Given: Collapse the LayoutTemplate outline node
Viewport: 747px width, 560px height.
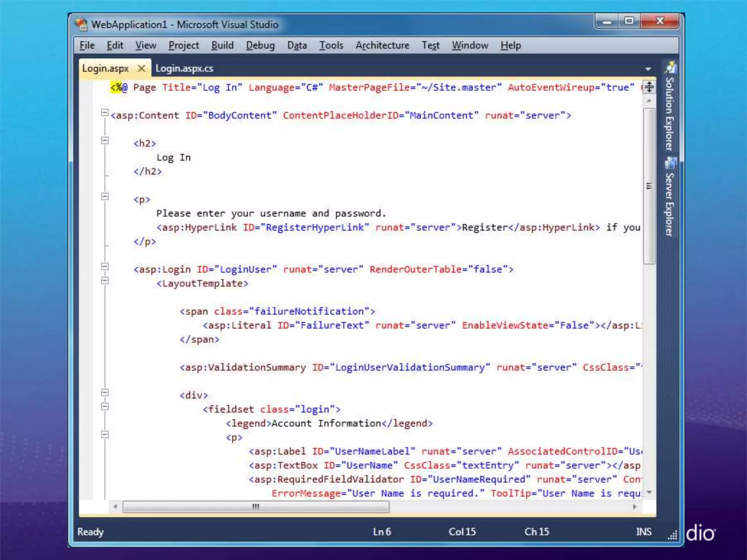Looking at the screenshot, I should click(105, 281).
